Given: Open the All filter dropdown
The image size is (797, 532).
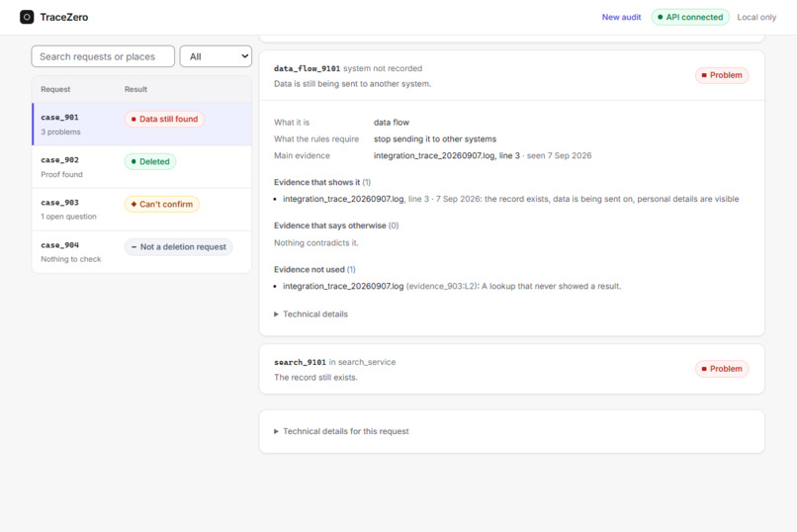Looking at the screenshot, I should (216, 56).
